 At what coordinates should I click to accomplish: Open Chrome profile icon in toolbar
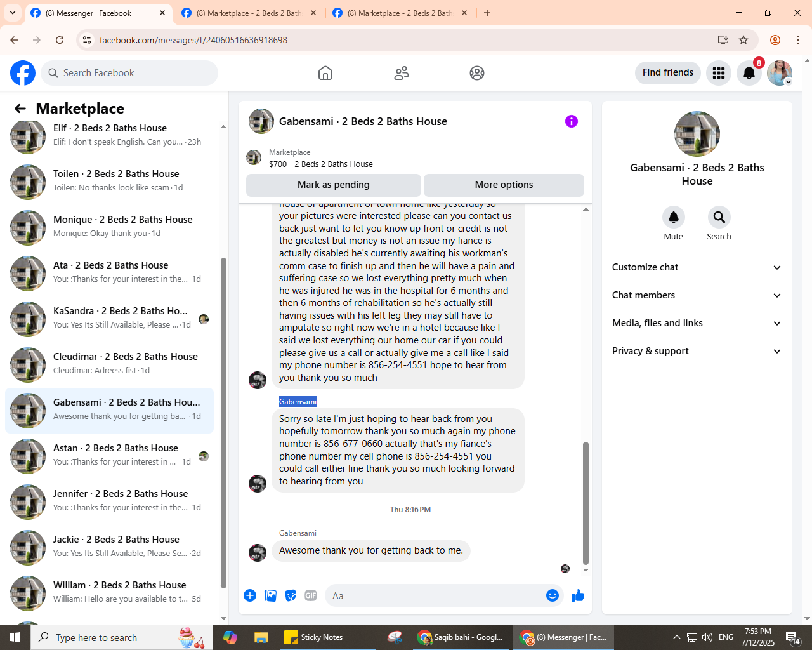[775, 40]
